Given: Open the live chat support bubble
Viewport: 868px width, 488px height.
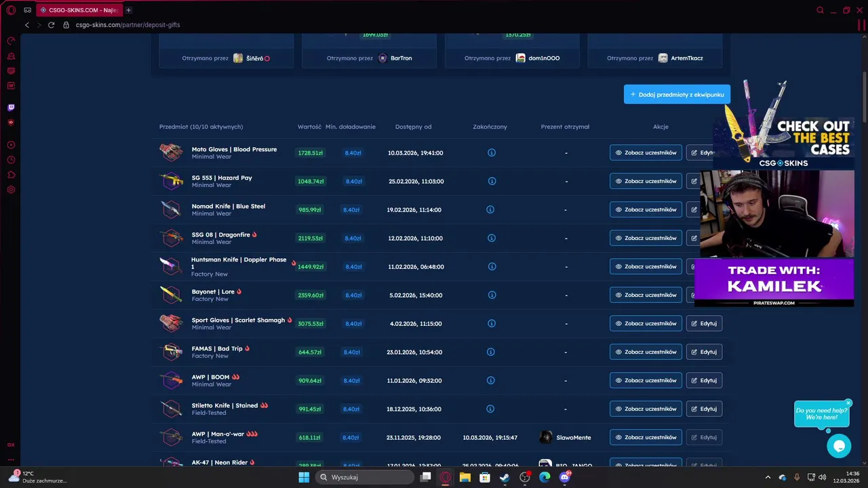Looking at the screenshot, I should (839, 446).
